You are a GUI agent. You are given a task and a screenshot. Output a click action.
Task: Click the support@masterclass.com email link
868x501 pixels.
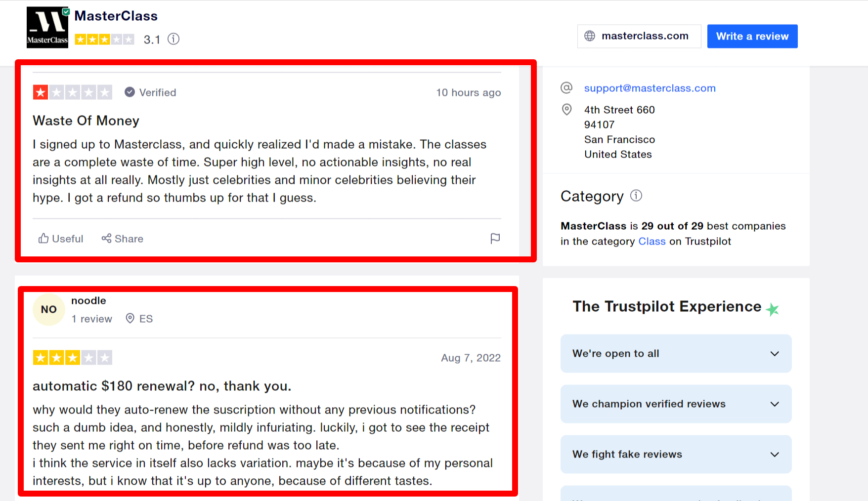(650, 88)
